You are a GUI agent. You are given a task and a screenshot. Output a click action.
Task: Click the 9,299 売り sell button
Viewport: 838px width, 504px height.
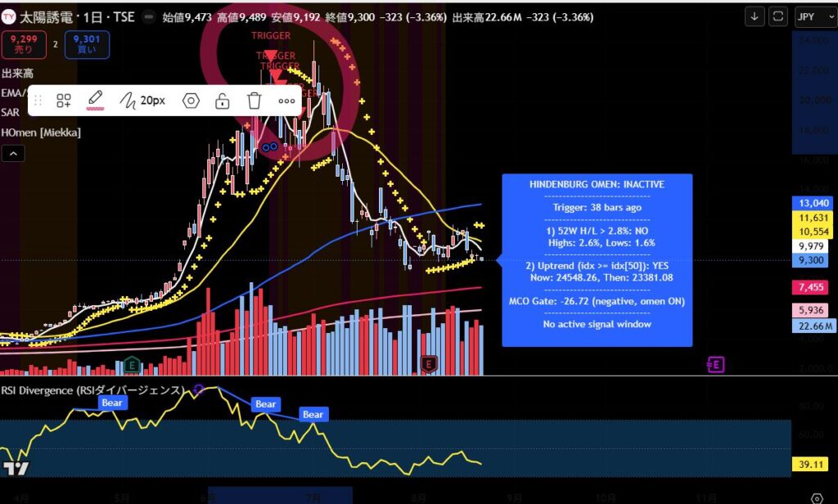[x=24, y=44]
